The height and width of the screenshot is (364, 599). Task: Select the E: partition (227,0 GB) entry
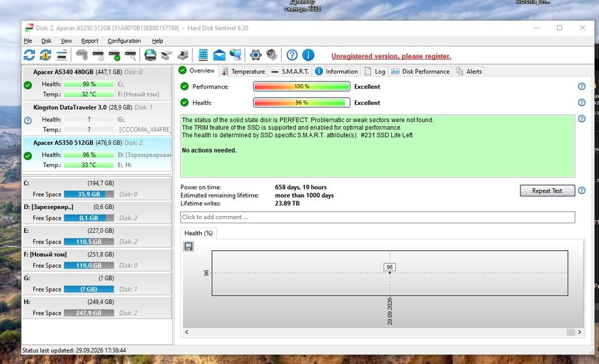97,236
